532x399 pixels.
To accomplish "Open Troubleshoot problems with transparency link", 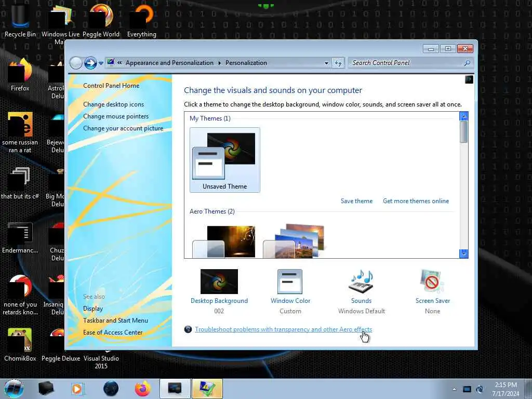I will coord(283,329).
